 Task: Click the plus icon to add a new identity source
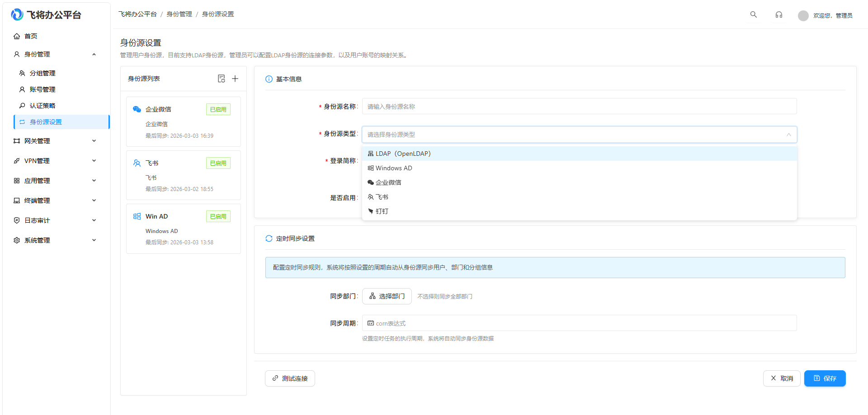235,78
